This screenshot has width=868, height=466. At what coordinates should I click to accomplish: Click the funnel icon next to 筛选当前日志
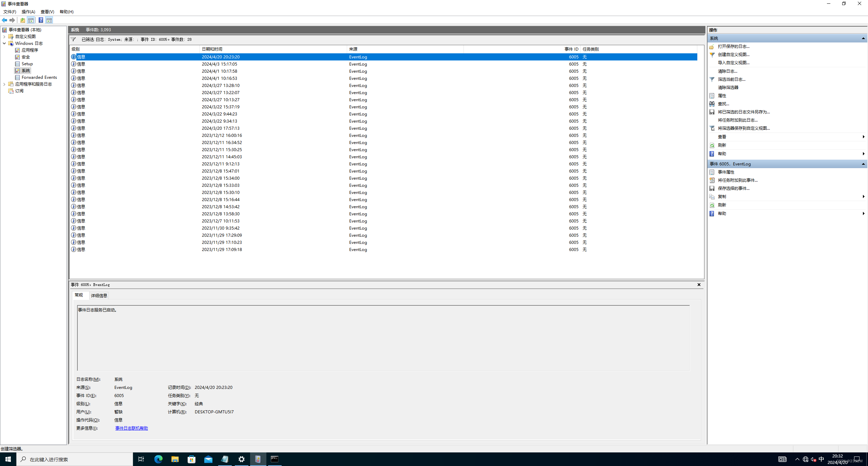712,79
